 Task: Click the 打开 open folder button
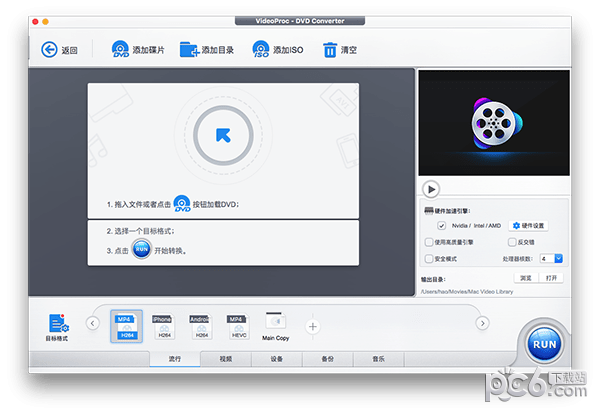point(551,278)
